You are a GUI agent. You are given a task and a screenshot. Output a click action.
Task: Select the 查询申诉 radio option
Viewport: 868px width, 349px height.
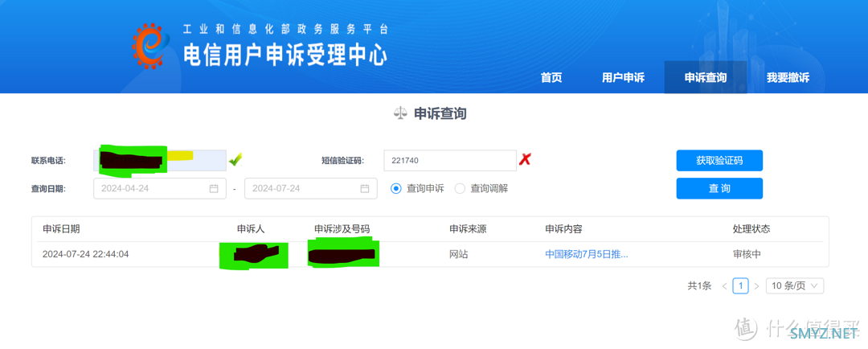pos(396,189)
